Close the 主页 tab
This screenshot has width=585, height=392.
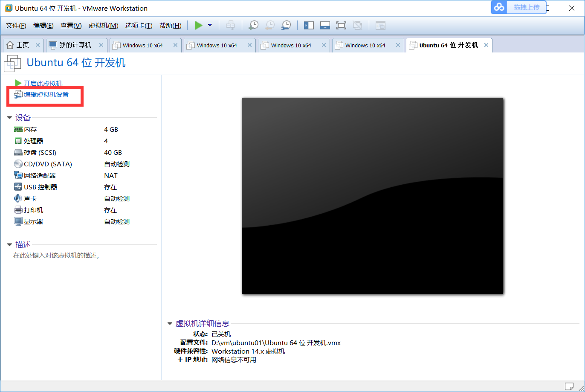pos(38,45)
